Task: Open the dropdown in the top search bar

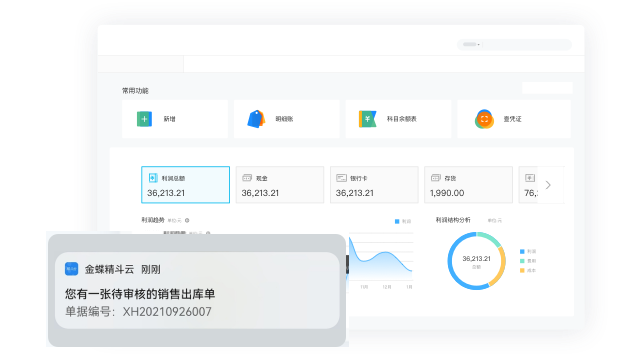Action: point(471,44)
